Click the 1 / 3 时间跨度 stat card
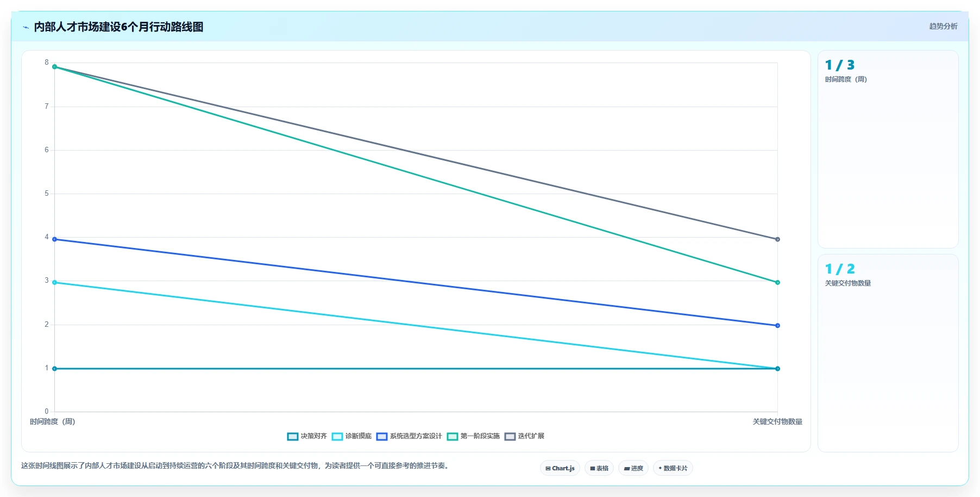 tap(888, 149)
